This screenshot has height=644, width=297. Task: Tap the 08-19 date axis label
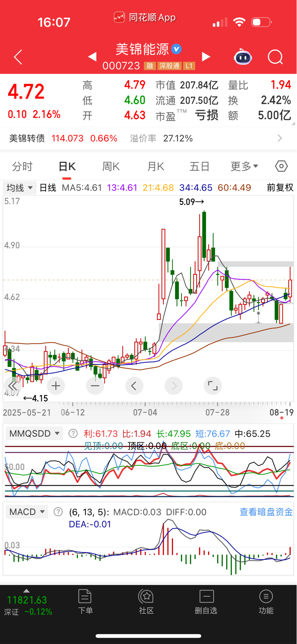click(x=282, y=413)
